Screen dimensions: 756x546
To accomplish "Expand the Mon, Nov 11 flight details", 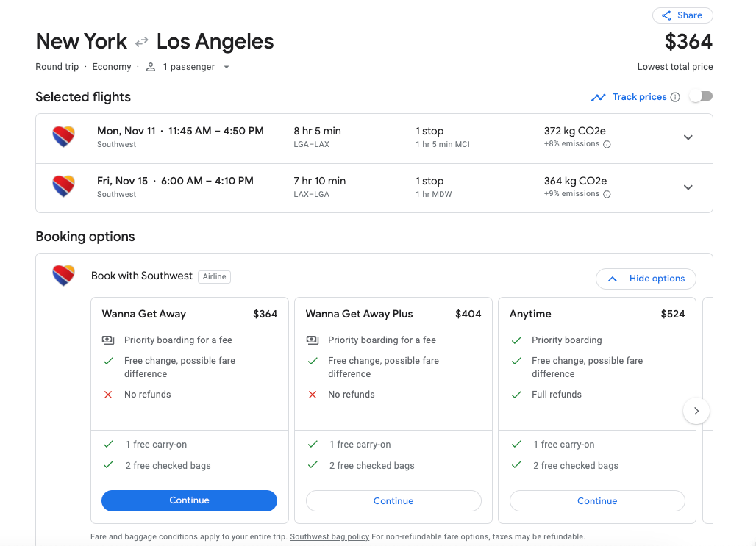I will (688, 137).
